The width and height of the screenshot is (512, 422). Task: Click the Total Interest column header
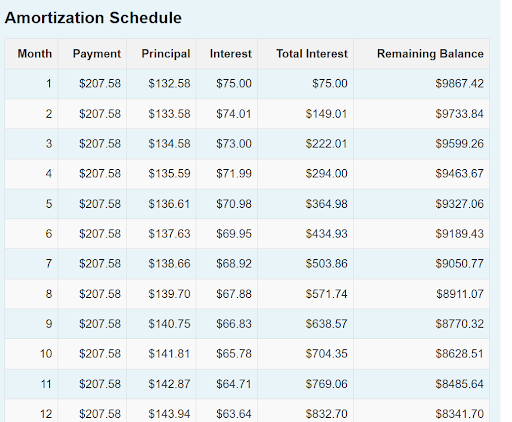[x=312, y=54]
